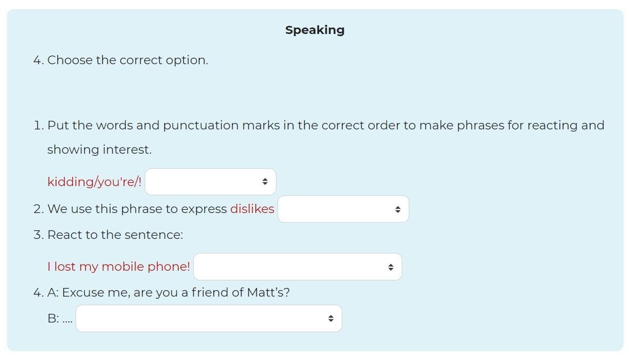The width and height of the screenshot is (629, 364).
Task: Click the red word "dislikes"
Action: [252, 209]
